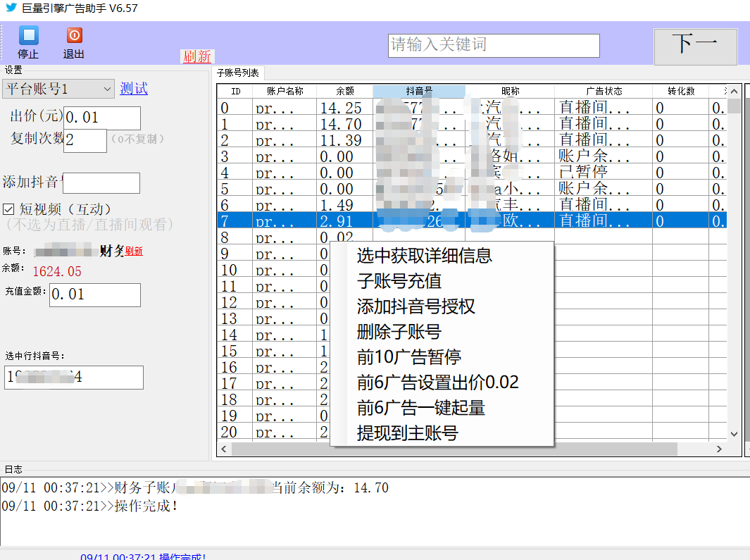The width and height of the screenshot is (750, 560).
Task: Click 前10广告暂停 menu item
Action: coord(409,357)
